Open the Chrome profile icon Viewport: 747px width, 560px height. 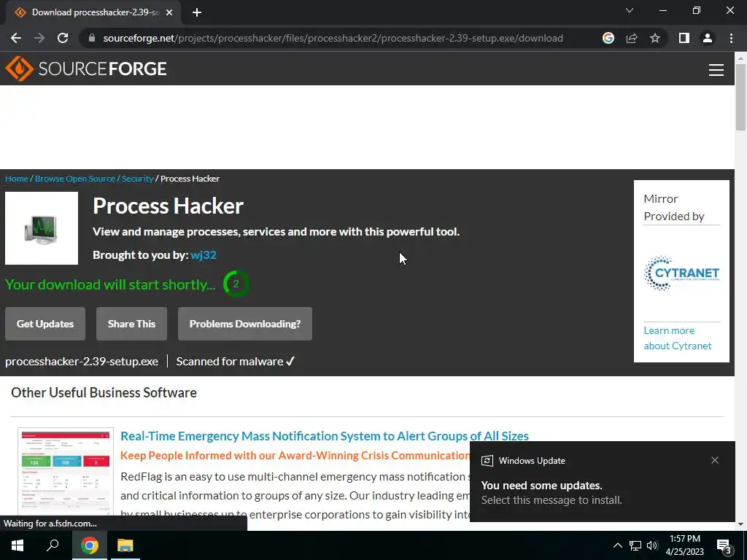coord(708,38)
